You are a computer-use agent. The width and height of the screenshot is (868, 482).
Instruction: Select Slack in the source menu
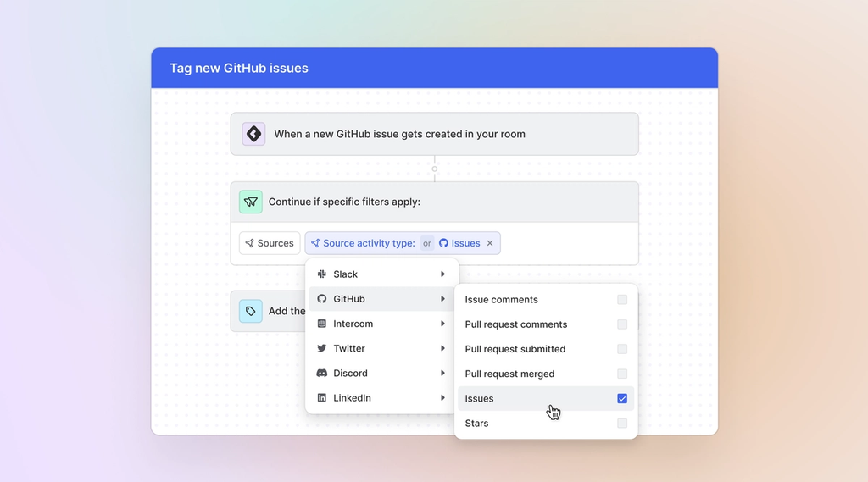[x=381, y=274]
